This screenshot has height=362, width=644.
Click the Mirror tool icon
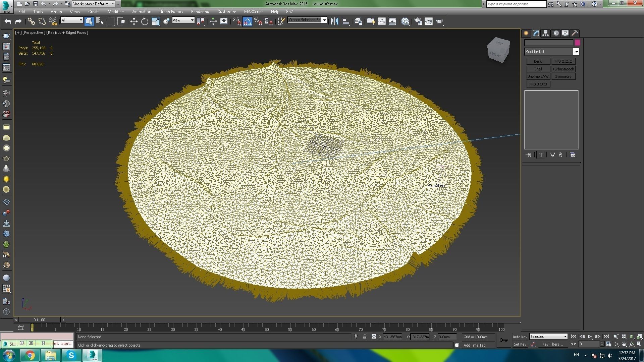[x=334, y=21]
